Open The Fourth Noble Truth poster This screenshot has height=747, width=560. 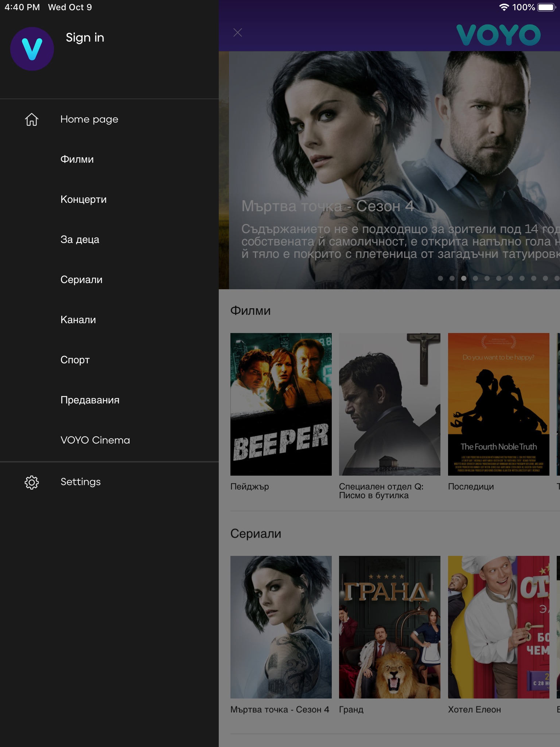[499, 404]
